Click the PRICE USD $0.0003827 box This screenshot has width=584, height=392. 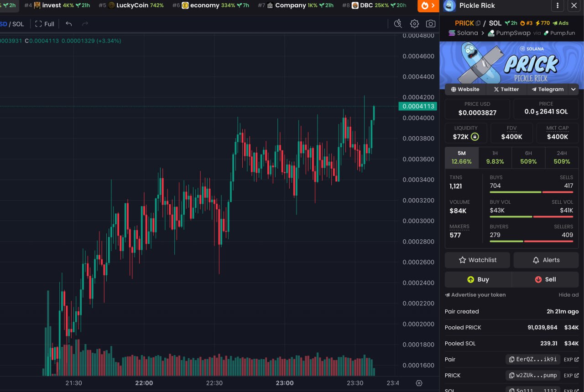[x=477, y=109]
